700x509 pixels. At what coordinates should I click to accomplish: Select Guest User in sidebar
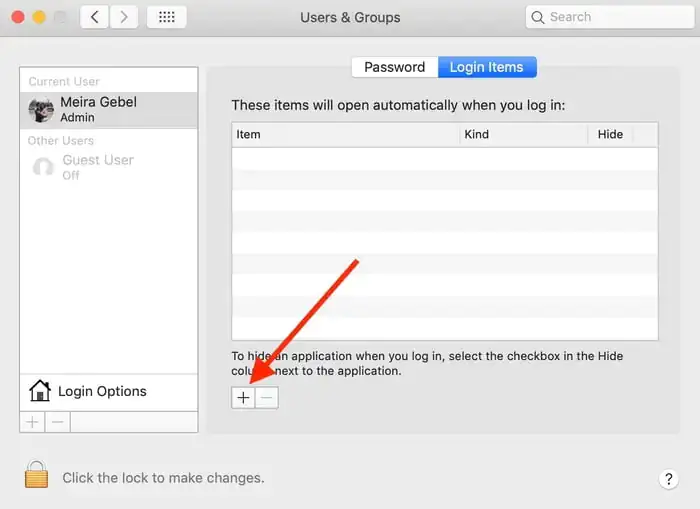(98, 166)
